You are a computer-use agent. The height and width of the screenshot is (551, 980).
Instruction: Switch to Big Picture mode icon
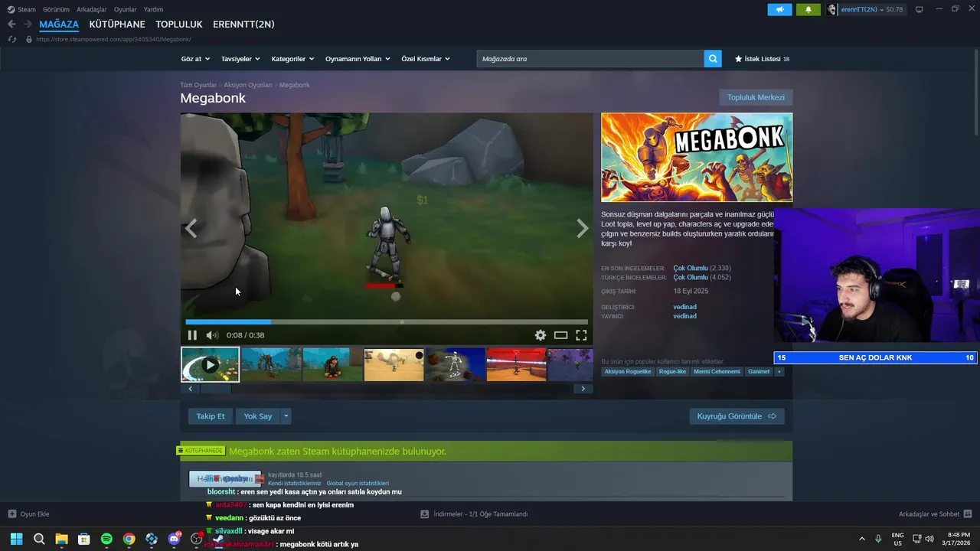tap(920, 9)
